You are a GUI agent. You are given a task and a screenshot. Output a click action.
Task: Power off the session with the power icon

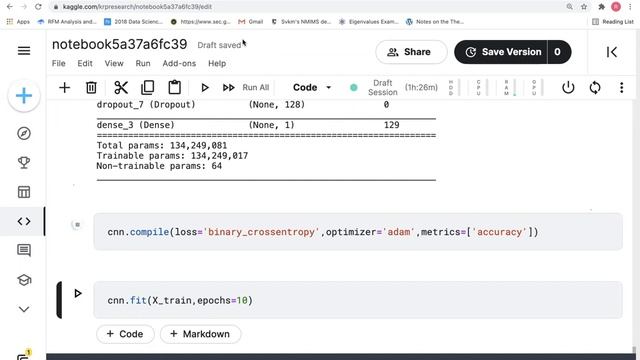tap(568, 87)
